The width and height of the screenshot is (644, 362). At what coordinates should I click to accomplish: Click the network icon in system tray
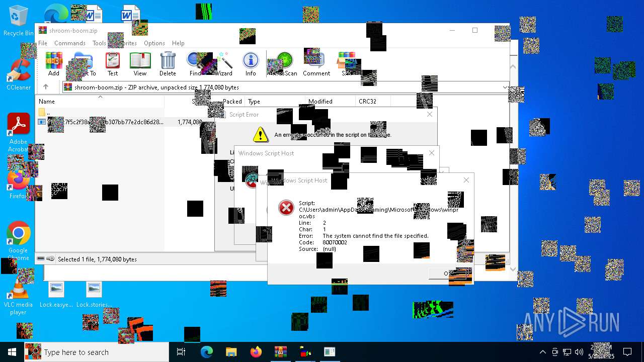click(567, 352)
